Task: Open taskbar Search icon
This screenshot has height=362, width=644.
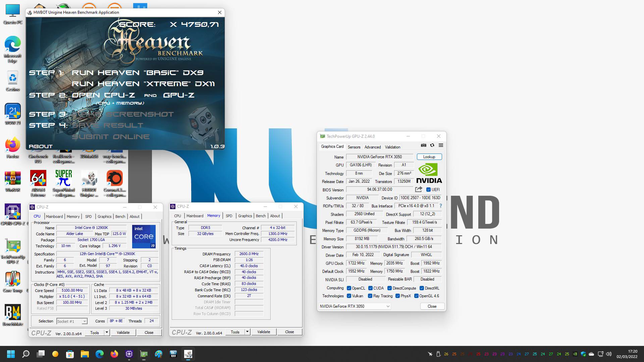Action: 26,354
